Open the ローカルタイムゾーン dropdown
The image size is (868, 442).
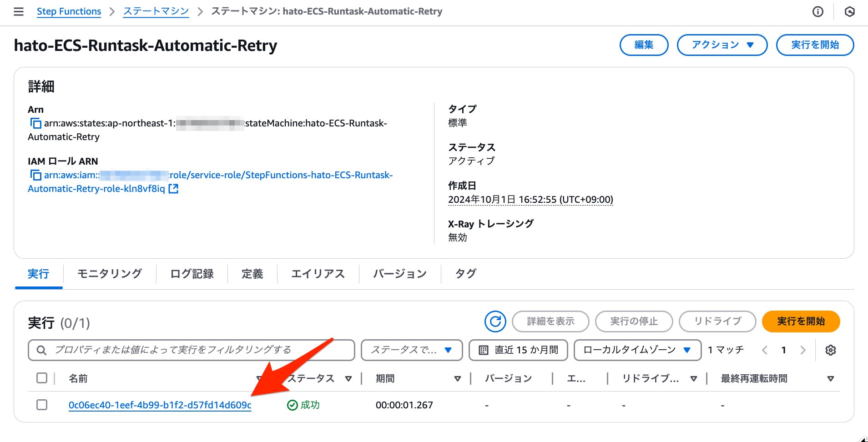[637, 350]
